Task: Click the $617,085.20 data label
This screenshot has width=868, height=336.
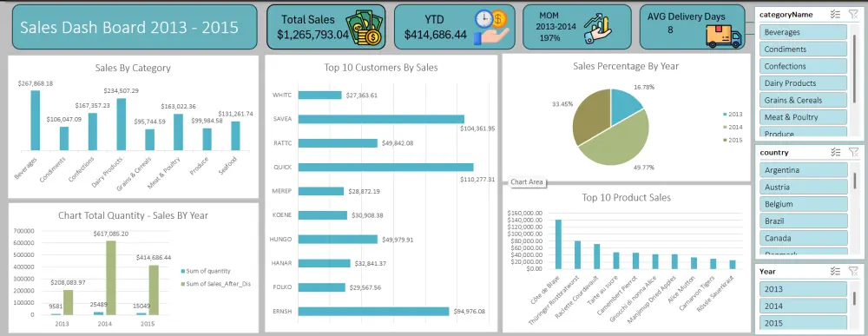Action: [x=111, y=234]
